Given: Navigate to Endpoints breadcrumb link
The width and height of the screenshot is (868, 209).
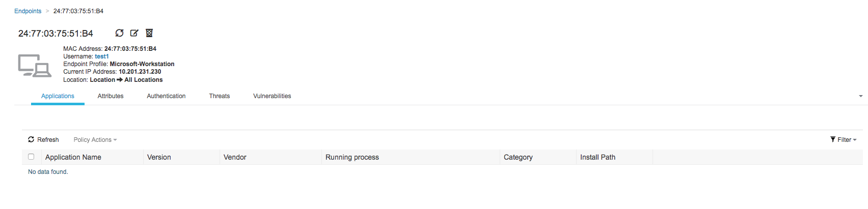Looking at the screenshot, I should point(28,11).
